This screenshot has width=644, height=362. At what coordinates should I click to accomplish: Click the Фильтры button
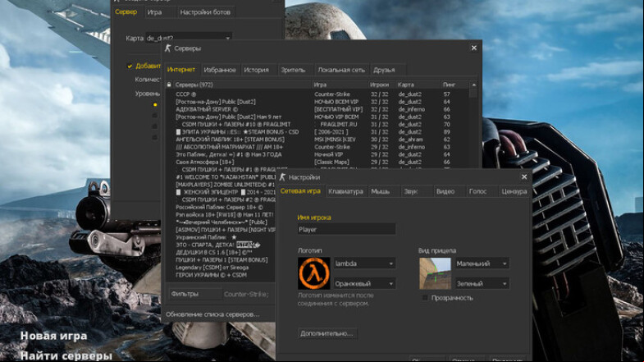click(195, 294)
